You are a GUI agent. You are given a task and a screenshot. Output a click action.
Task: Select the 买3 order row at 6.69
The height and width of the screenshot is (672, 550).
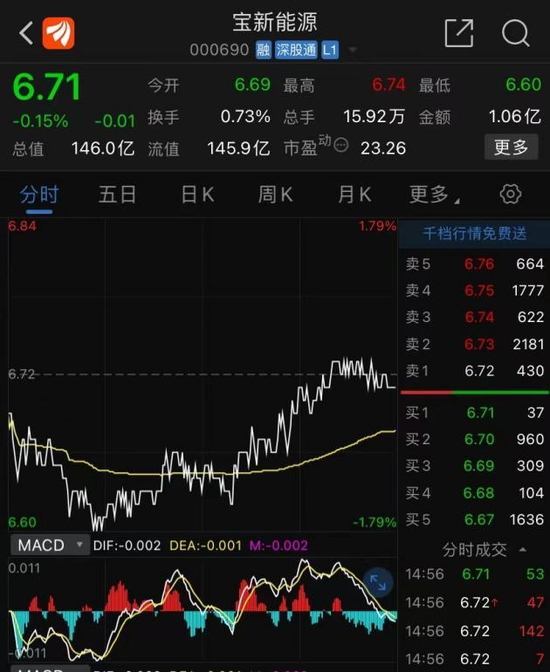click(x=475, y=466)
